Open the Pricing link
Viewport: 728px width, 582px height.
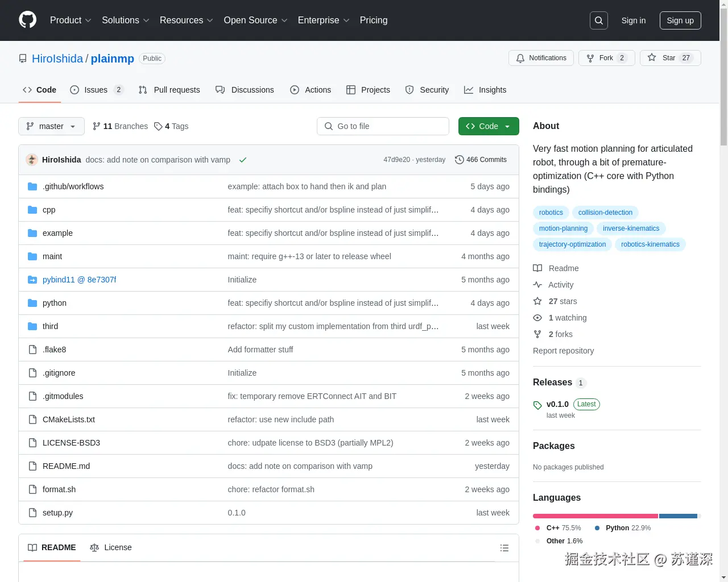pyautogui.click(x=374, y=20)
